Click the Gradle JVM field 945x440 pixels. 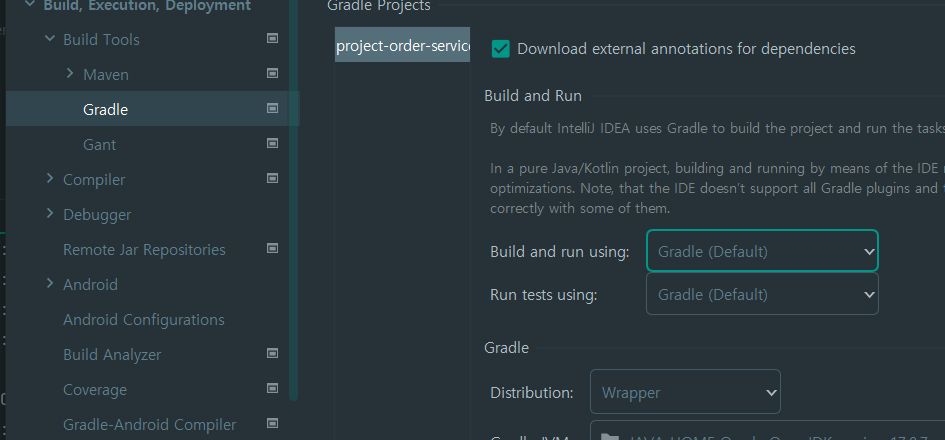point(767,430)
